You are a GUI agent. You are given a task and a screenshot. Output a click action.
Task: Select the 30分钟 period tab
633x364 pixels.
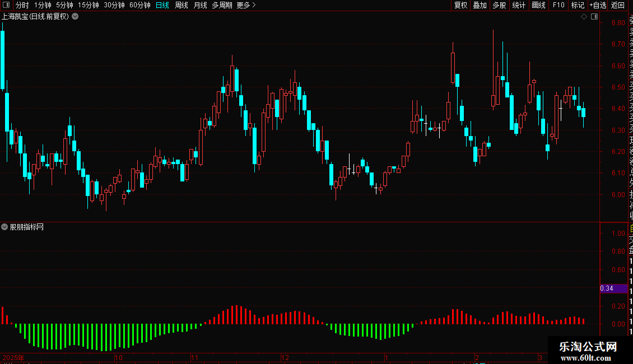tap(114, 5)
